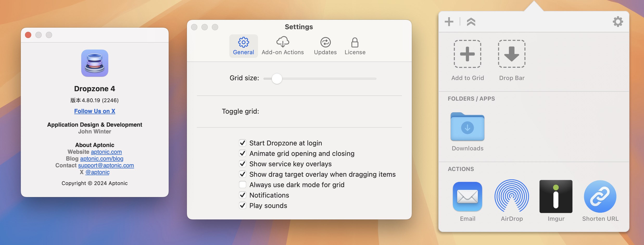Switch to the Updates tab
Screen dimensions: 644x245
[x=325, y=46]
